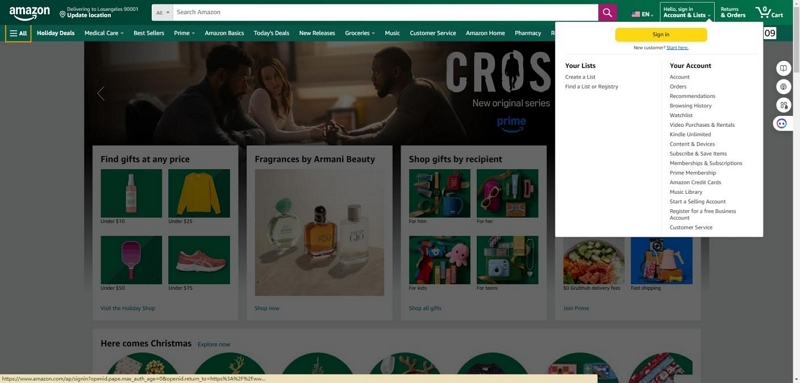Open Best Sellers in nav bar
This screenshot has width=800, height=383.
coord(149,33)
